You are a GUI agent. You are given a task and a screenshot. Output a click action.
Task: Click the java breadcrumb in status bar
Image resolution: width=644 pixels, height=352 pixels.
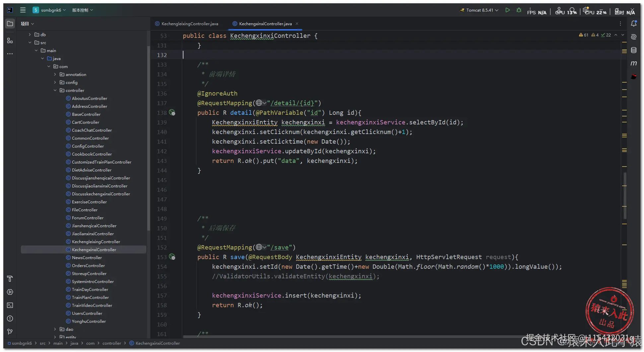pyautogui.click(x=74, y=343)
